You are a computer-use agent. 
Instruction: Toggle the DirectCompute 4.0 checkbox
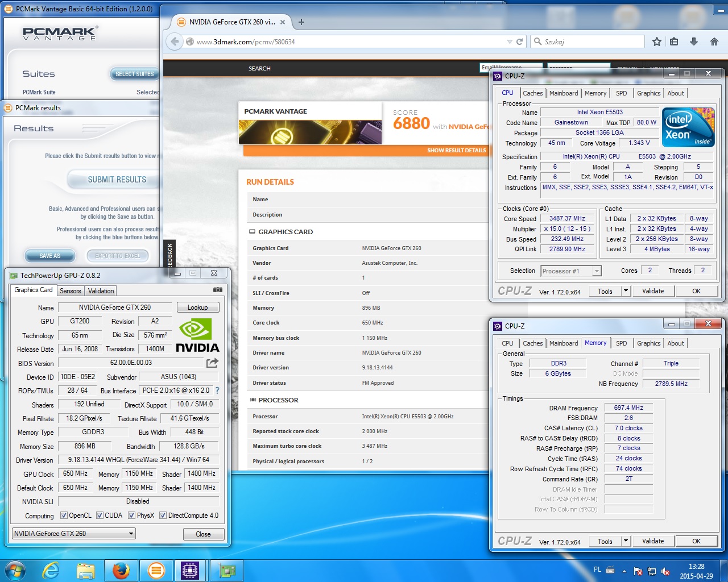pyautogui.click(x=163, y=516)
